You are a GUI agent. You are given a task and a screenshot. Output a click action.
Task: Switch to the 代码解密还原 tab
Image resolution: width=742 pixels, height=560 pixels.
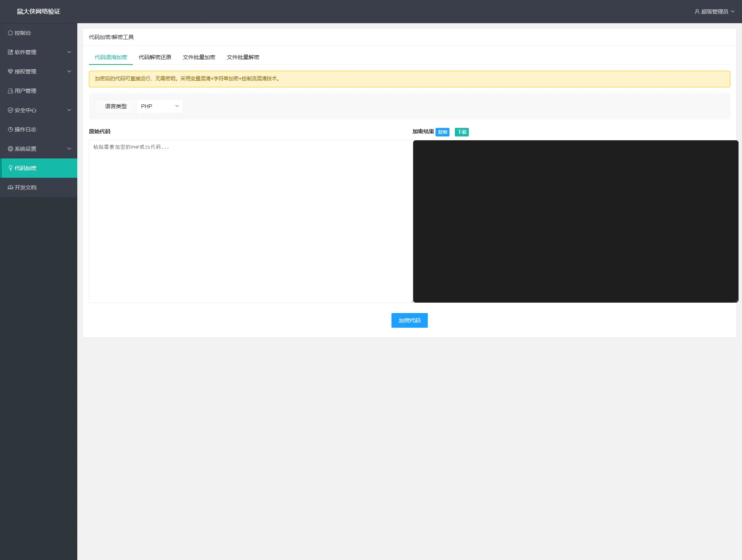click(155, 57)
